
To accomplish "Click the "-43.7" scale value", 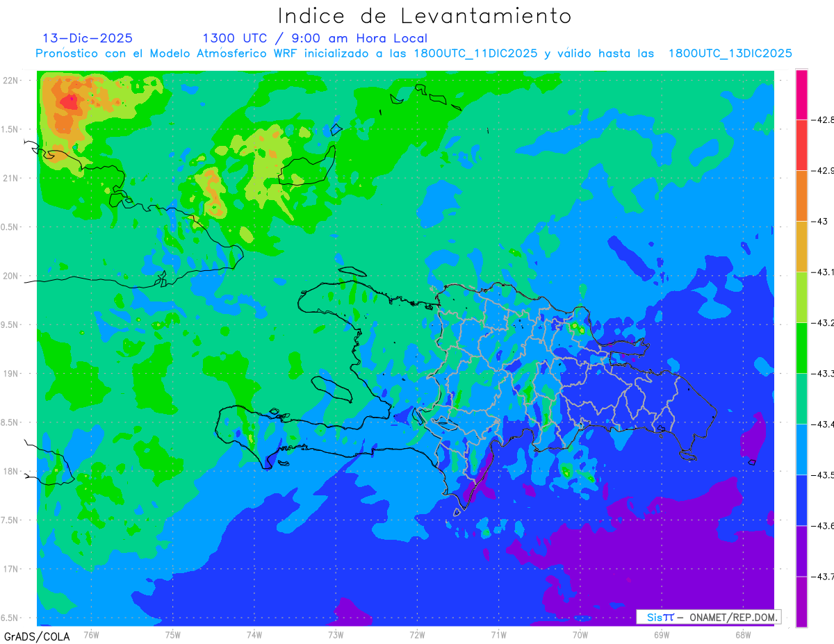I will point(822,577).
